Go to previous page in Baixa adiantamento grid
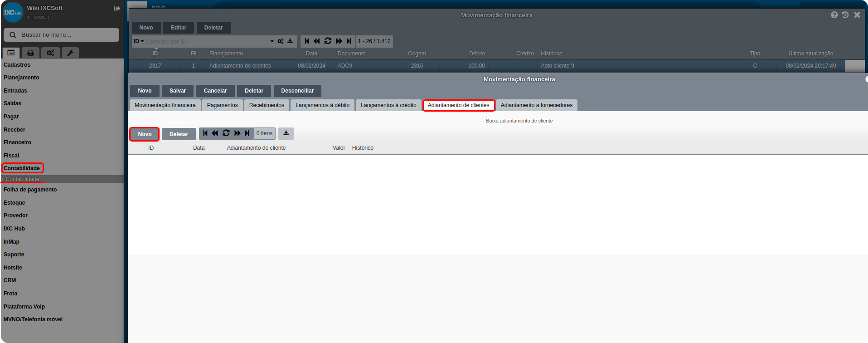Image resolution: width=868 pixels, height=343 pixels. pyautogui.click(x=215, y=133)
